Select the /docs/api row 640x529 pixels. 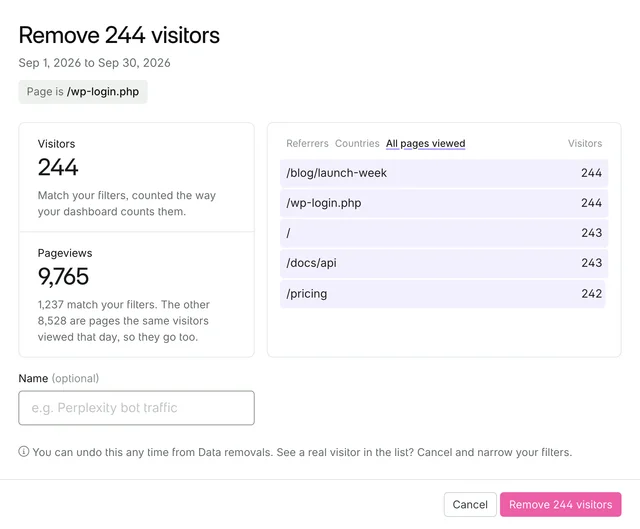point(444,263)
